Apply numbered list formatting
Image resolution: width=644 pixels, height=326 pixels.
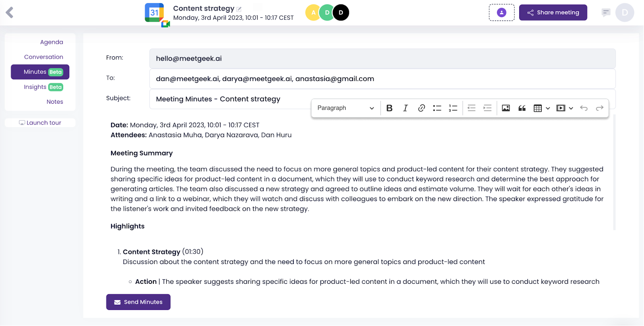point(453,108)
